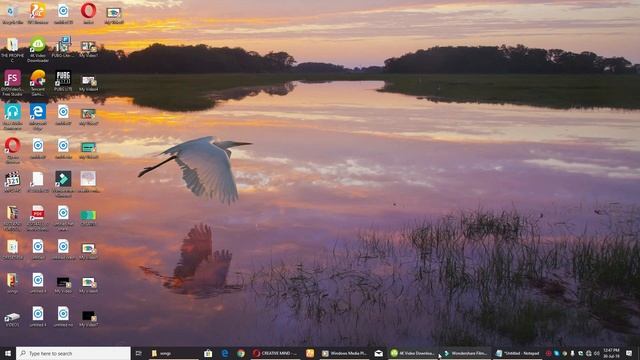Click the Windows Start button
Image resolution: width=640 pixels, height=360 pixels.
[x=7, y=353]
